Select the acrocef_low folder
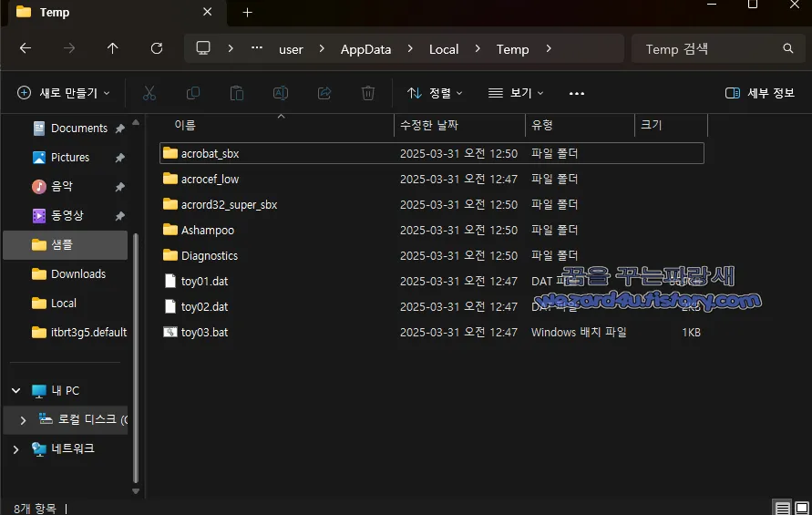Viewport: 812px width, 515px height. [x=432, y=179]
